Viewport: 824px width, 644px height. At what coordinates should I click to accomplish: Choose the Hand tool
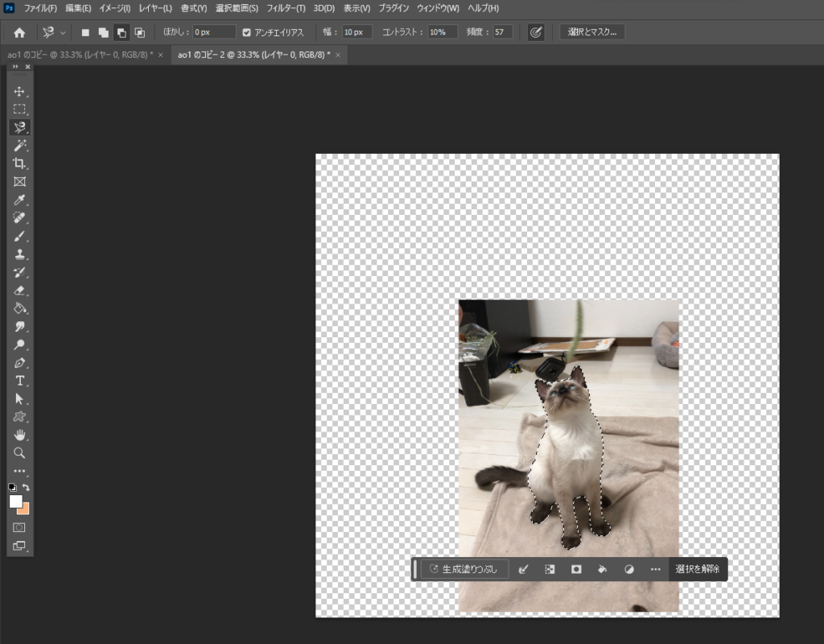point(19,435)
